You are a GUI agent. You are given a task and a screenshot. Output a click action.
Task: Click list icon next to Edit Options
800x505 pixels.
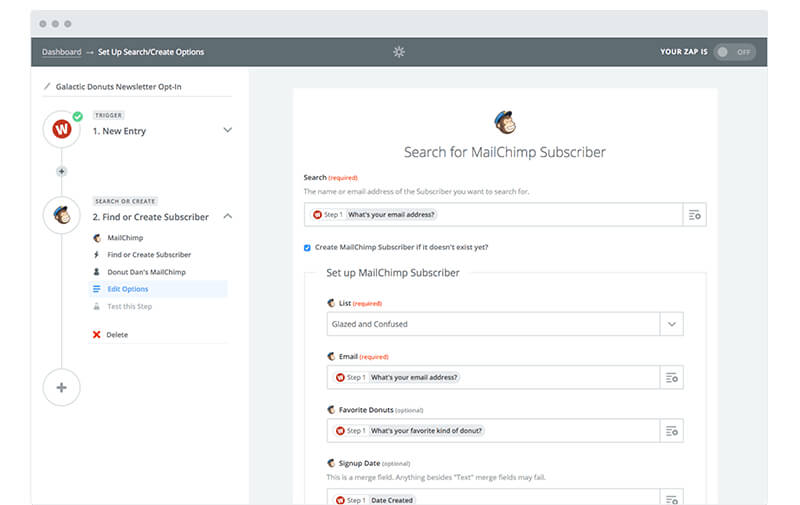96,289
